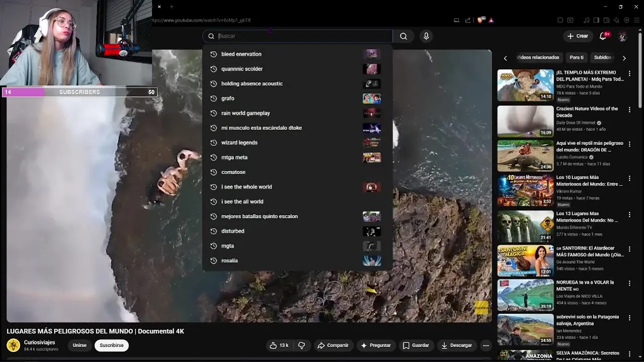This screenshot has width=644, height=362.
Task: Open the browser music note icon
Action: pyautogui.click(x=586, y=20)
